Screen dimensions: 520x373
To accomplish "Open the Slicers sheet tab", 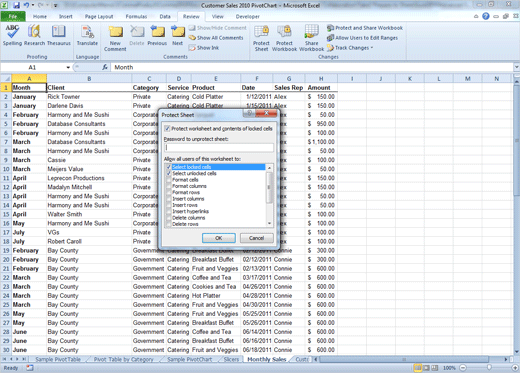I will (231, 359).
